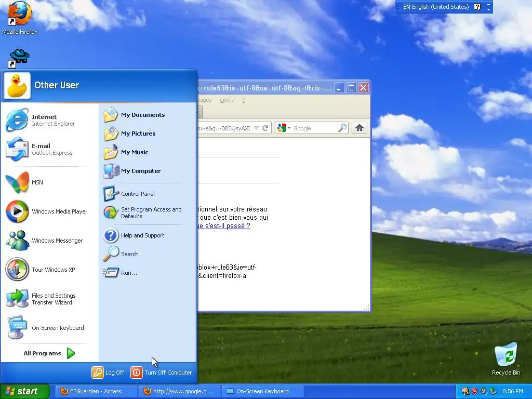
Task: Click the Mozilla Firefox desktop shortcut
Action: click(20, 18)
